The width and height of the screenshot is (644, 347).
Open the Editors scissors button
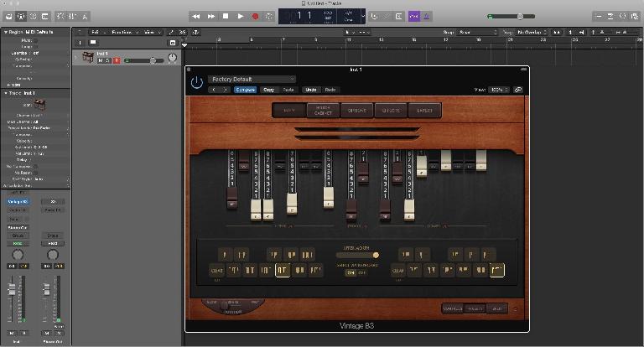coord(85,17)
